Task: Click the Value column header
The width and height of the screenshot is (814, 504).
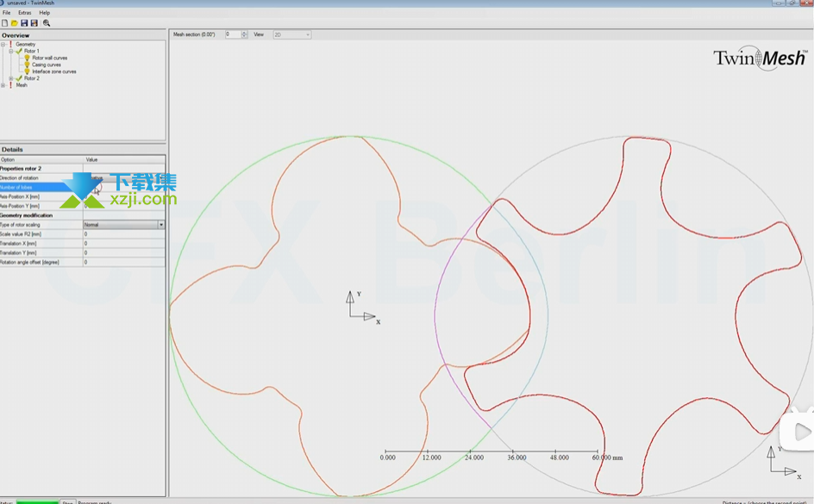Action: click(124, 159)
